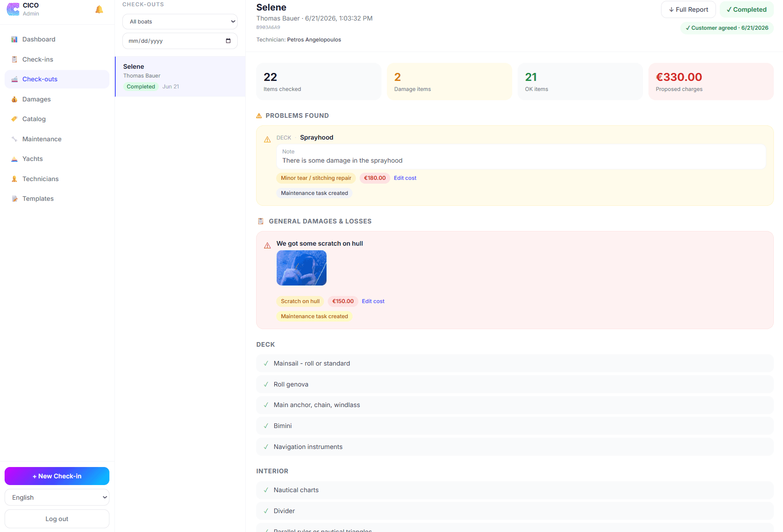Click the Yachts sailboat icon
This screenshot has width=783, height=532.
[14, 159]
